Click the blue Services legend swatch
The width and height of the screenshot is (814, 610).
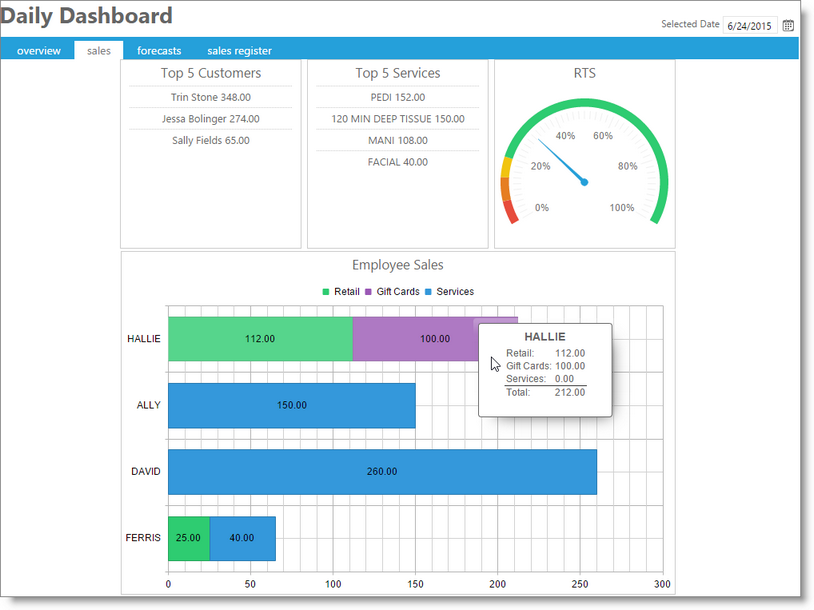(428, 292)
